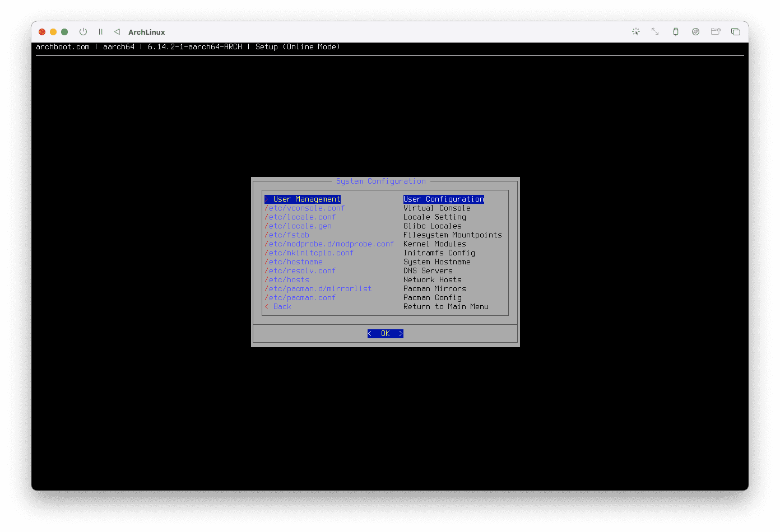
Task: Click the 6.14.2-1-aarch64-ARCH kernel version text
Action: (x=195, y=47)
